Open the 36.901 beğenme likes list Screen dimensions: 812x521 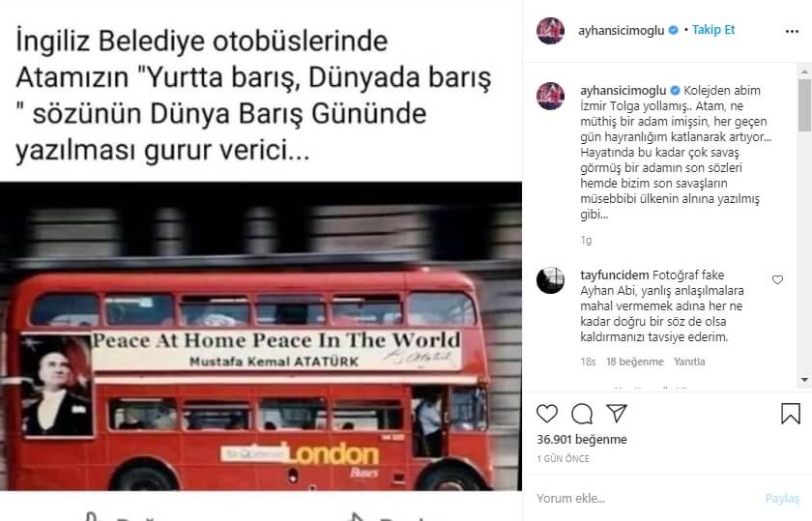pyautogui.click(x=582, y=439)
